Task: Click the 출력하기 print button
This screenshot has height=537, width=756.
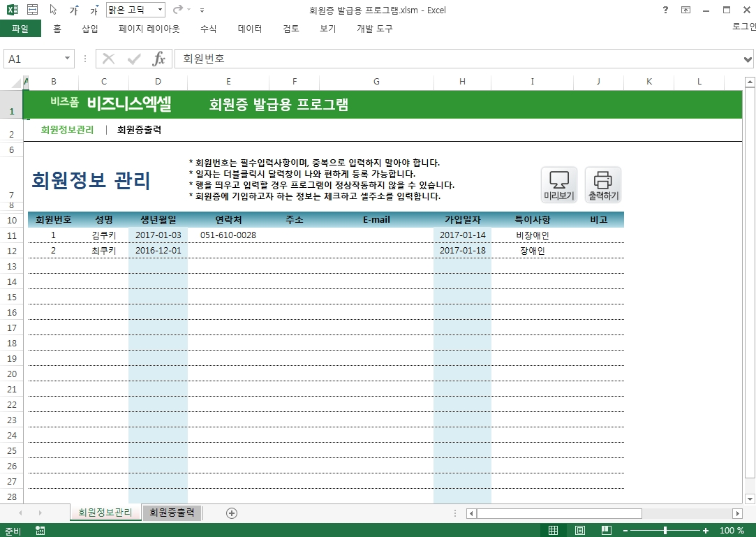Action: coord(602,185)
